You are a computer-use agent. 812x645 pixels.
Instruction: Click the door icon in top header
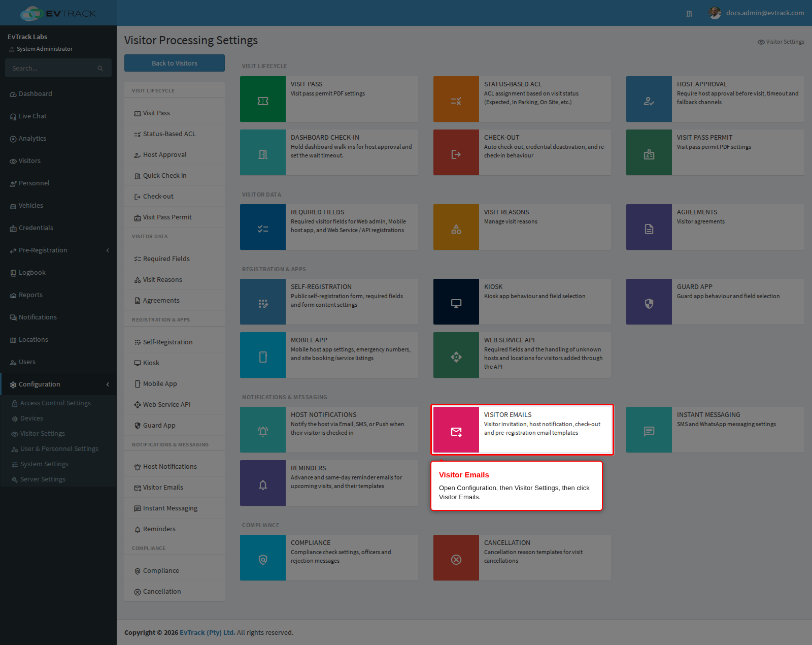689,14
